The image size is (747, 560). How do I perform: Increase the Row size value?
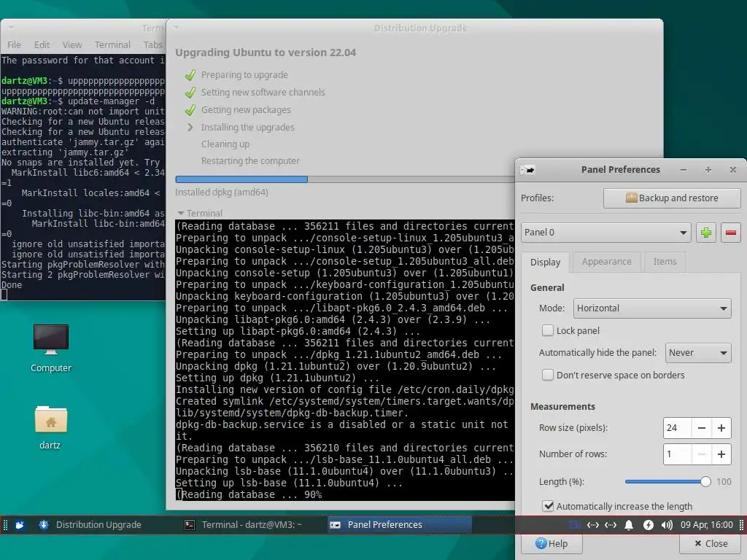[721, 428]
